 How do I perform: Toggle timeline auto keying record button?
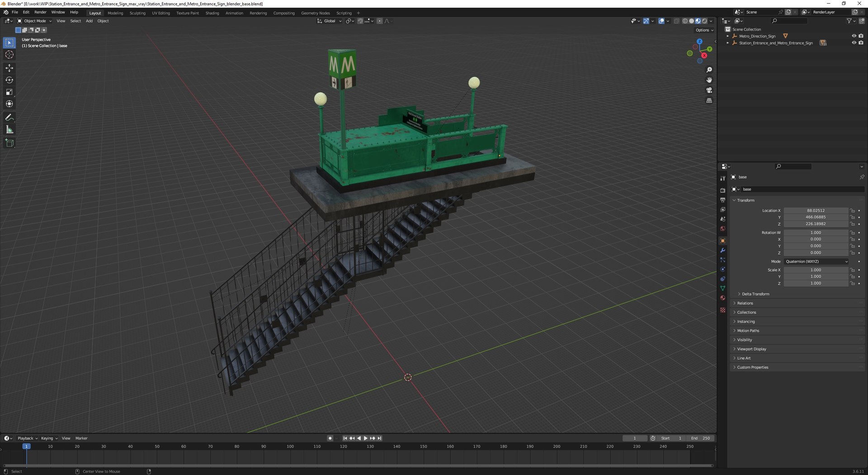click(330, 438)
